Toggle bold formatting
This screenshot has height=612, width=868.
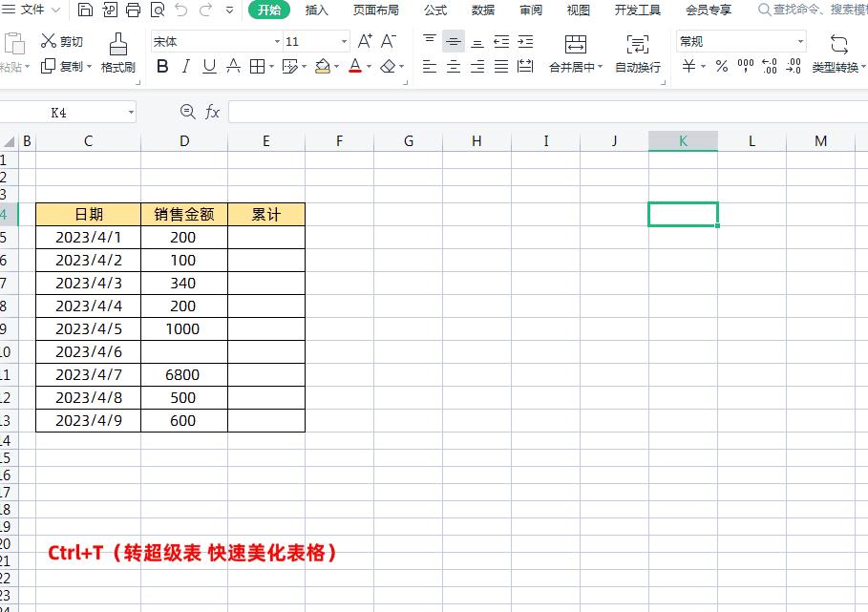pyautogui.click(x=162, y=67)
